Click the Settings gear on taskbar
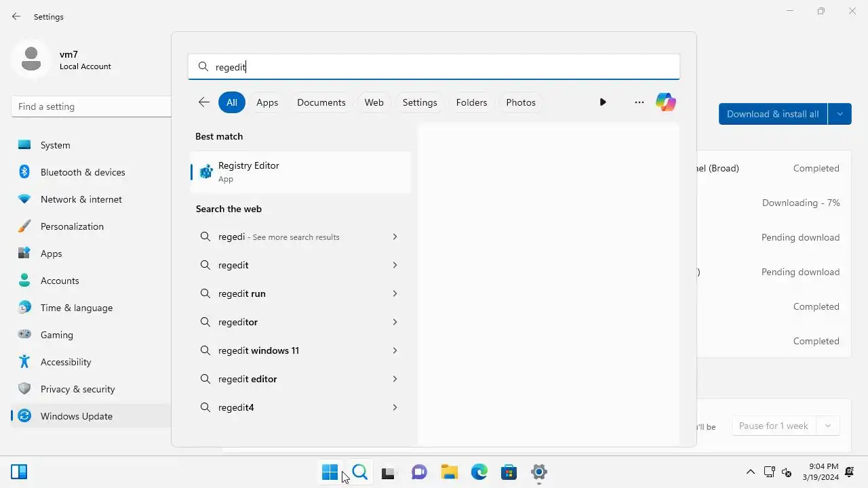The height and width of the screenshot is (488, 868). coord(539,472)
